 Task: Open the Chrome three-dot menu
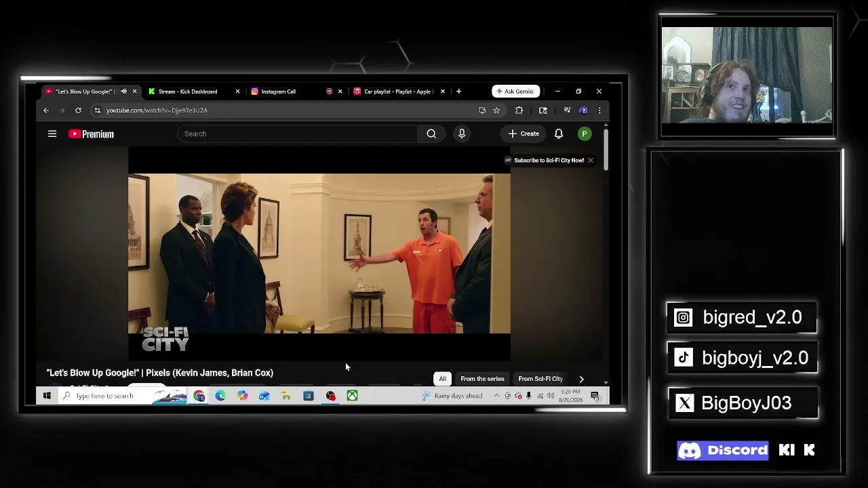[x=599, y=110]
